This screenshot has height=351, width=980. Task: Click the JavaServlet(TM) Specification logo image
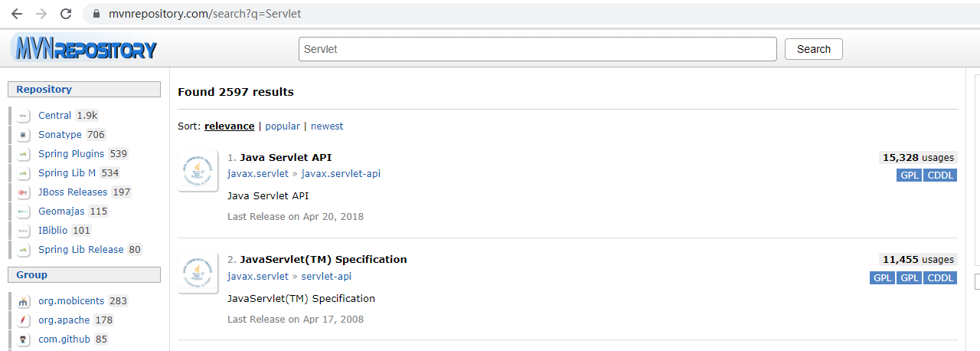pyautogui.click(x=198, y=274)
